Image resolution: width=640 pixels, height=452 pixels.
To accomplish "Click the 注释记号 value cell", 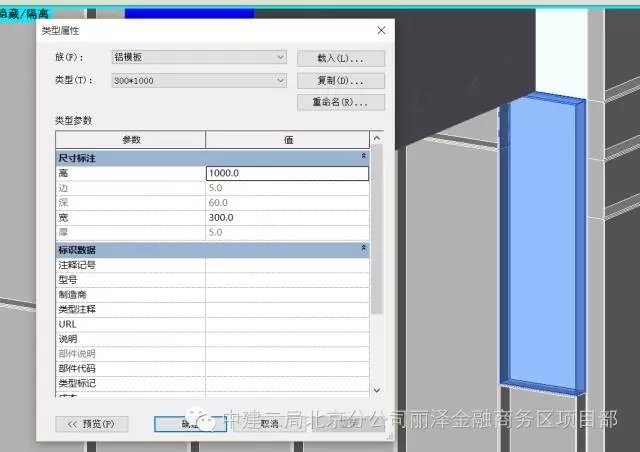I will coord(287,264).
